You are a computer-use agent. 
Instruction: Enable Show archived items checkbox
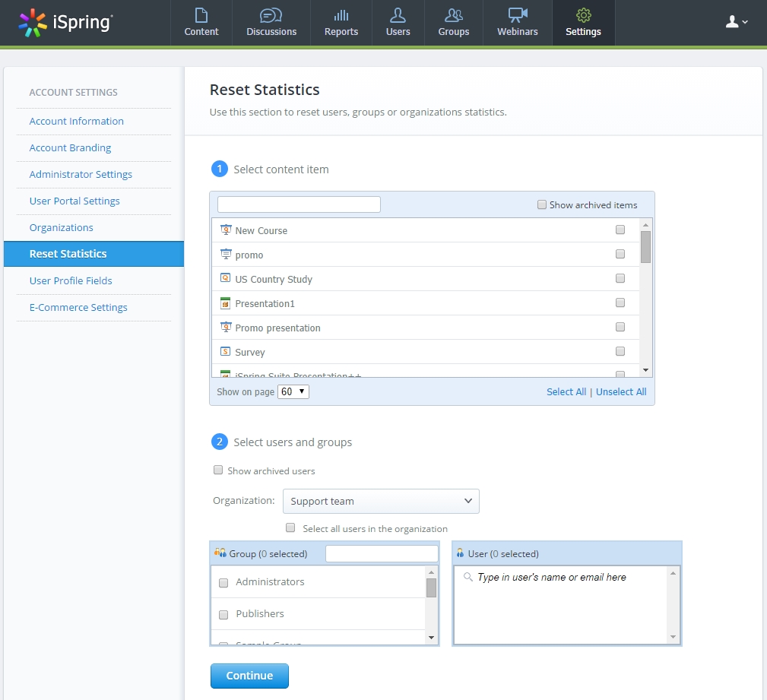pyautogui.click(x=541, y=204)
